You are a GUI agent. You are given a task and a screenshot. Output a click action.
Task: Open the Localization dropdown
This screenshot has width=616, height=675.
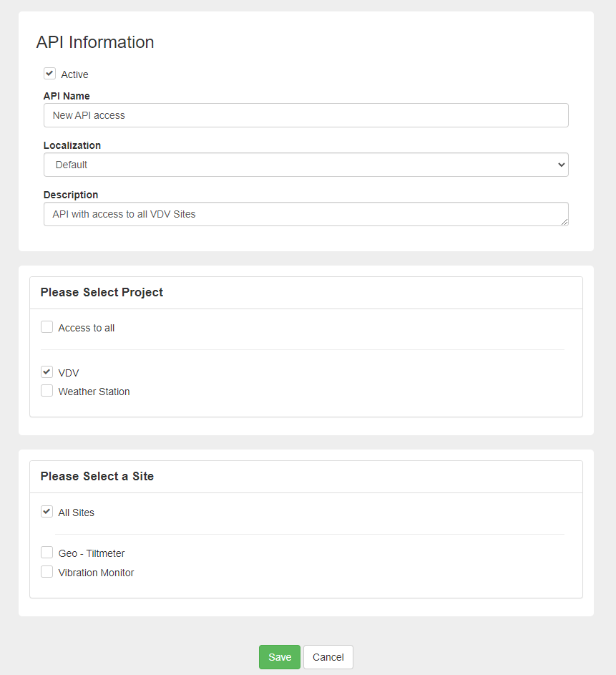pos(305,165)
